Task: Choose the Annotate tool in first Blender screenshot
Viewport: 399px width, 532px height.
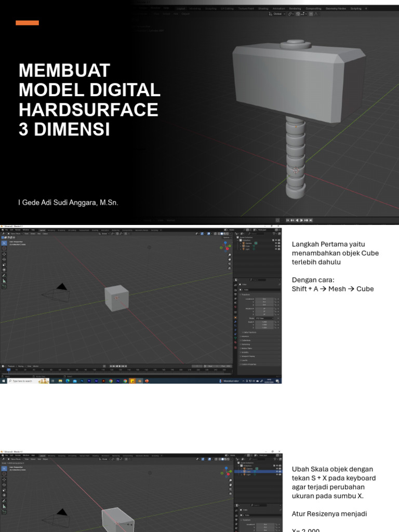Action: [4, 275]
